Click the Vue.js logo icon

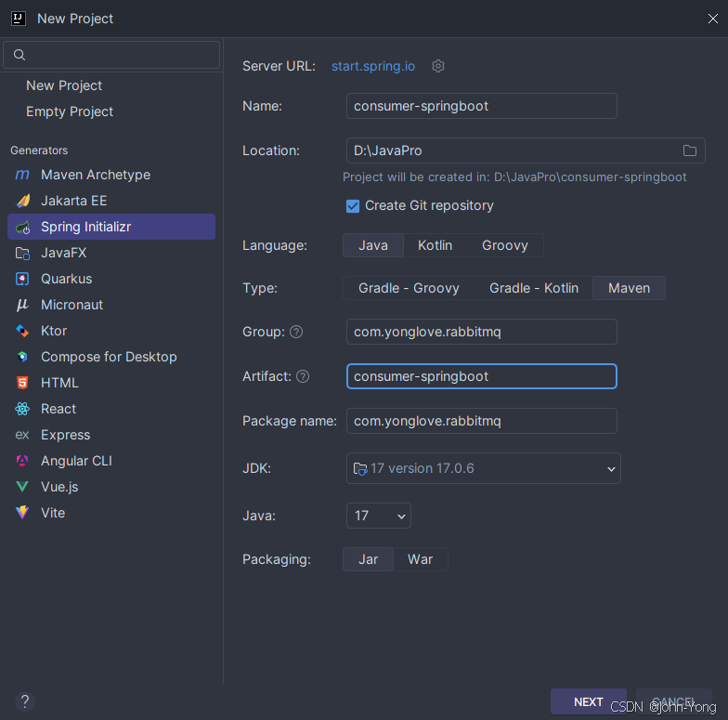point(22,487)
